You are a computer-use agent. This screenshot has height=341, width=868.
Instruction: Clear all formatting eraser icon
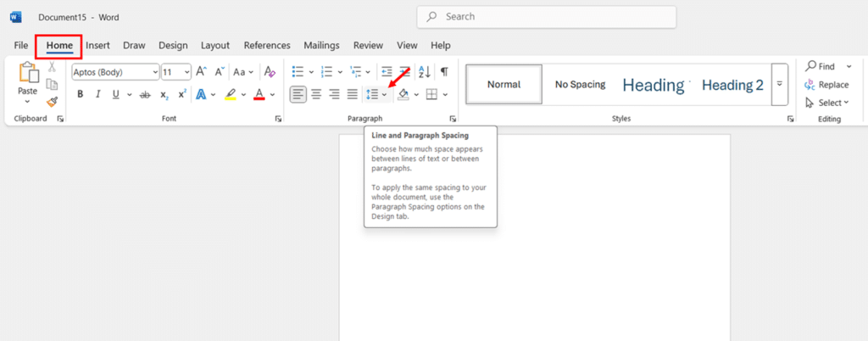click(270, 72)
